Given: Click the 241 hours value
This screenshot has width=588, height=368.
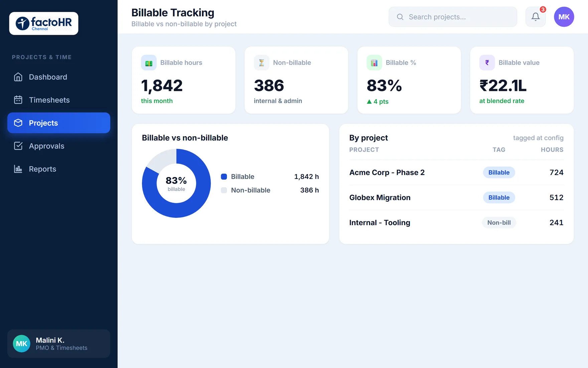Looking at the screenshot, I should 556,222.
